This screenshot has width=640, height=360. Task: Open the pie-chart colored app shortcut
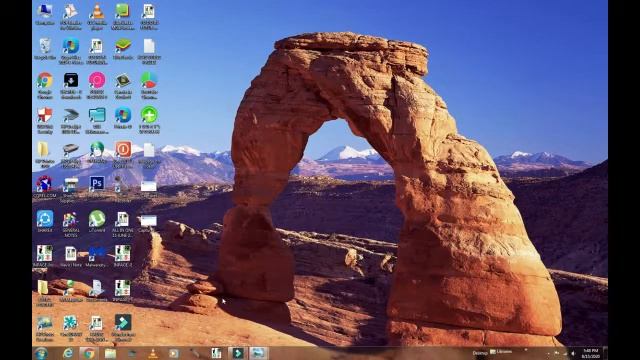click(x=149, y=86)
